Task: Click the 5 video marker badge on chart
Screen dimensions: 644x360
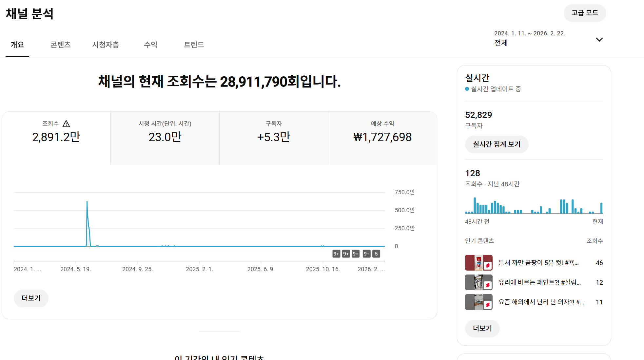Action: coord(376,254)
